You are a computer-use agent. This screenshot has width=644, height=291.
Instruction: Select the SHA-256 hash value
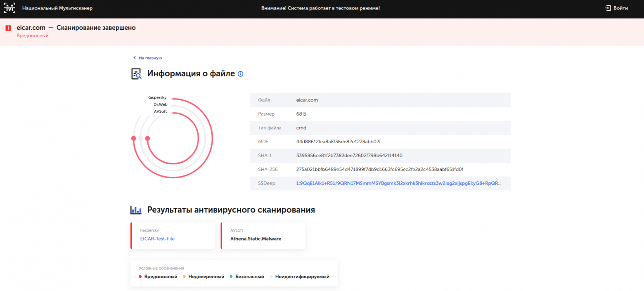tap(383, 169)
